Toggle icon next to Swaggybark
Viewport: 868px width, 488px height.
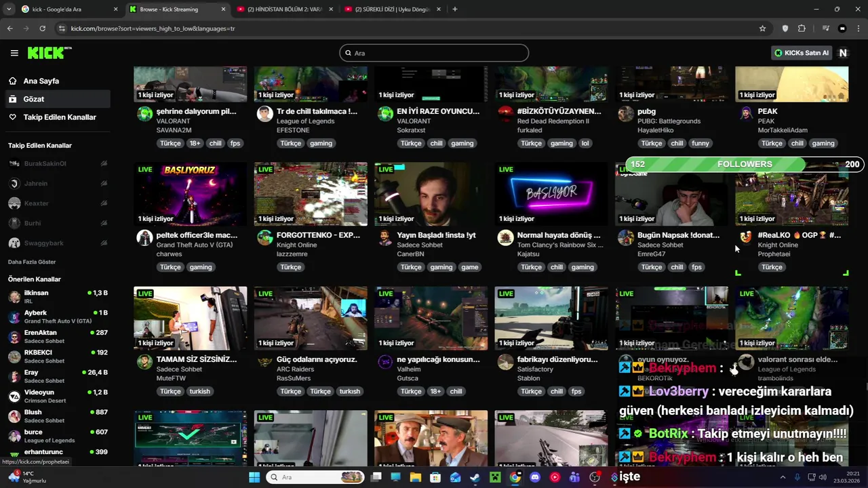point(104,243)
